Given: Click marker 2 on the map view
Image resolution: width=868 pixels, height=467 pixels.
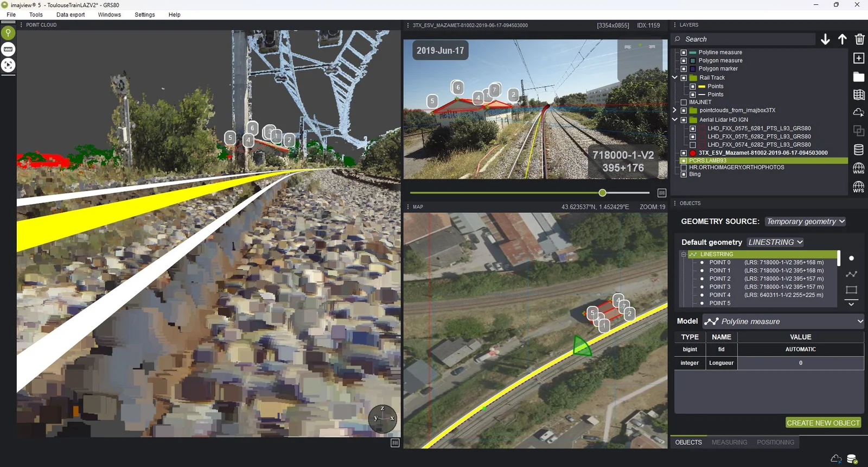Looking at the screenshot, I should pyautogui.click(x=629, y=314).
